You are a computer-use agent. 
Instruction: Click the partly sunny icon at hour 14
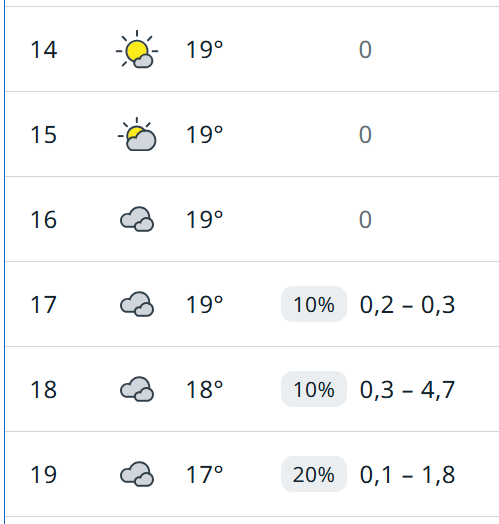click(137, 49)
